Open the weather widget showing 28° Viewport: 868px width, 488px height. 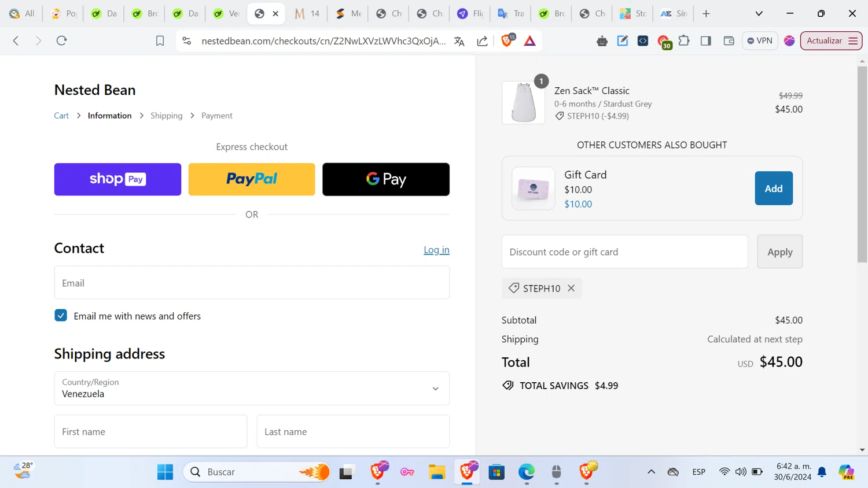coord(23,471)
